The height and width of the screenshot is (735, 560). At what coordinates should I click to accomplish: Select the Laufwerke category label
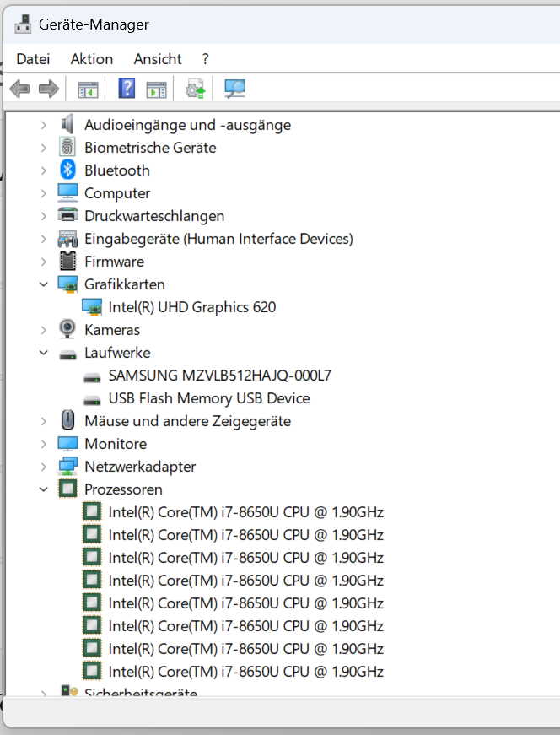(x=117, y=353)
